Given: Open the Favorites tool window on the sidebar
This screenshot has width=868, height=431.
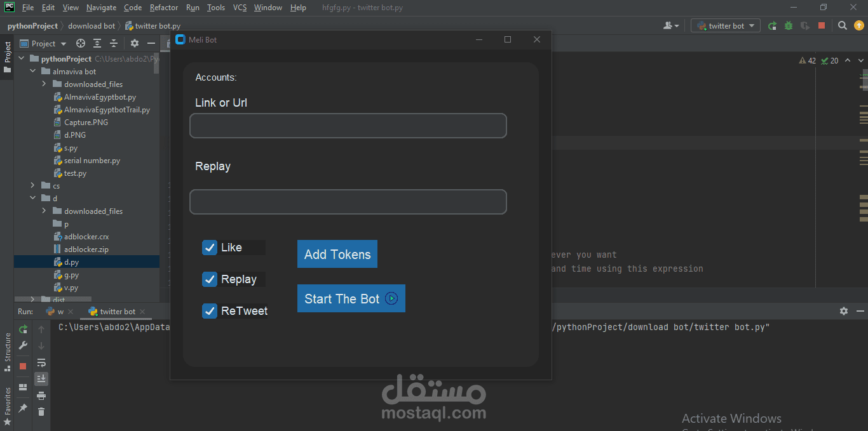Looking at the screenshot, I should click(x=8, y=406).
